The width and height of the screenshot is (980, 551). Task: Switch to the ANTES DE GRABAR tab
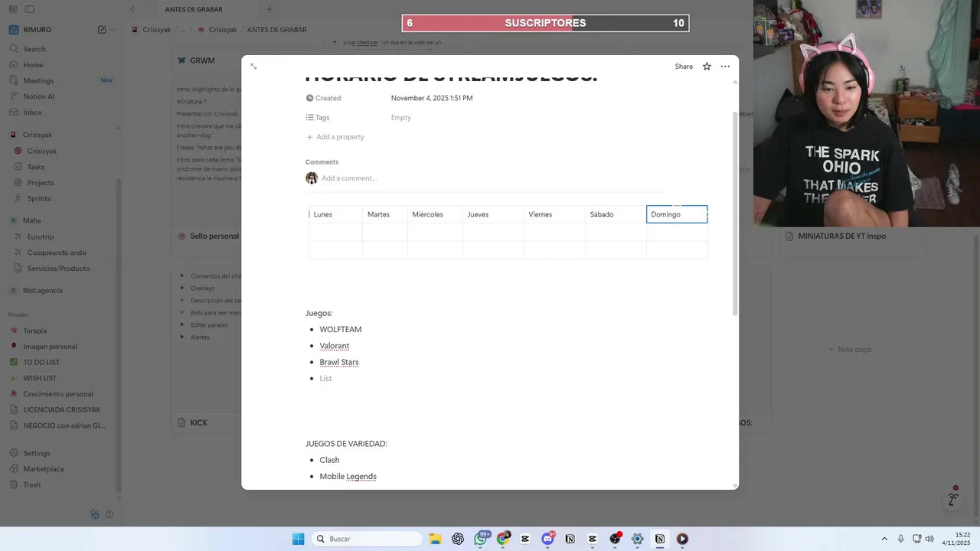[194, 9]
